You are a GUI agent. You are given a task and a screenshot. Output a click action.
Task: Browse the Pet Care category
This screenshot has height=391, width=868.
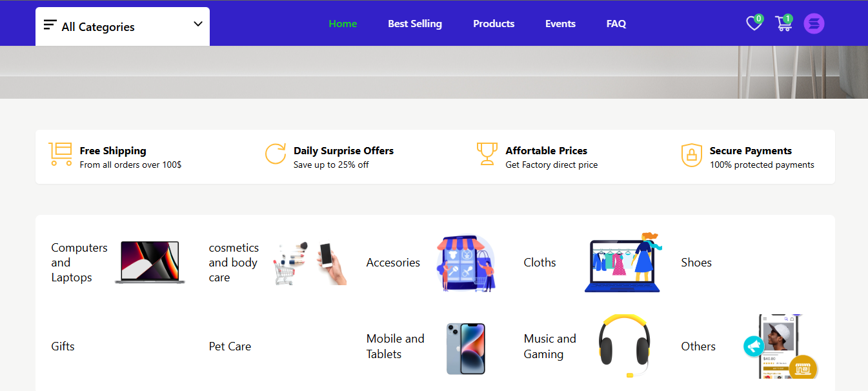coord(230,346)
